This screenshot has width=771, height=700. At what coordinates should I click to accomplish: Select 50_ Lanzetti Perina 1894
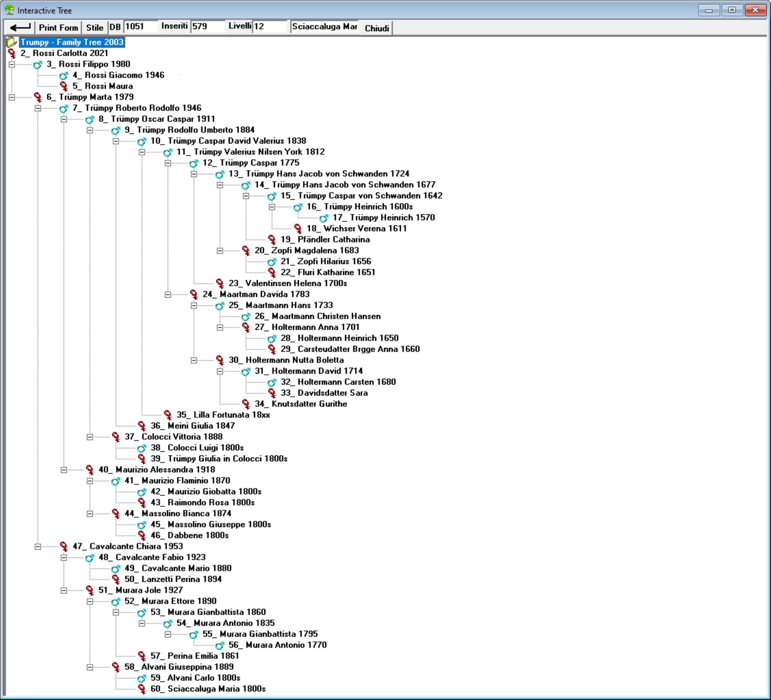tap(173, 579)
